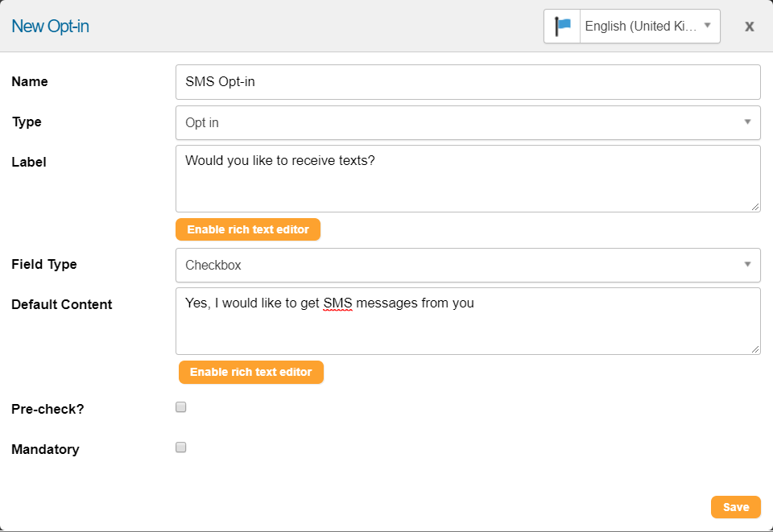Enable rich text editor for Default Content
Screen dimensions: 773x532
(251, 372)
